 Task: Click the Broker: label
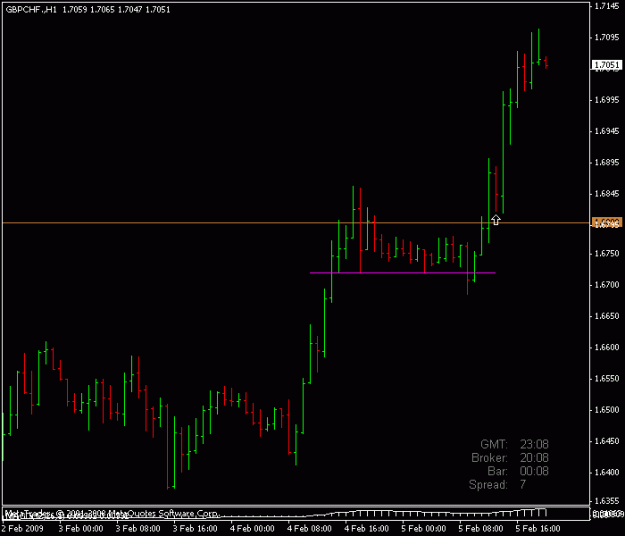[x=489, y=458]
